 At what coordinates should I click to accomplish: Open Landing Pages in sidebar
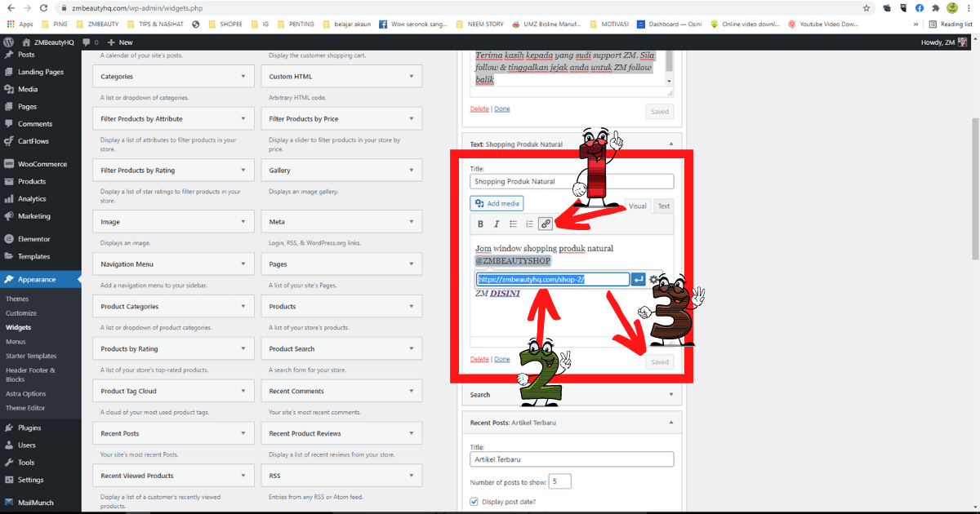point(41,72)
